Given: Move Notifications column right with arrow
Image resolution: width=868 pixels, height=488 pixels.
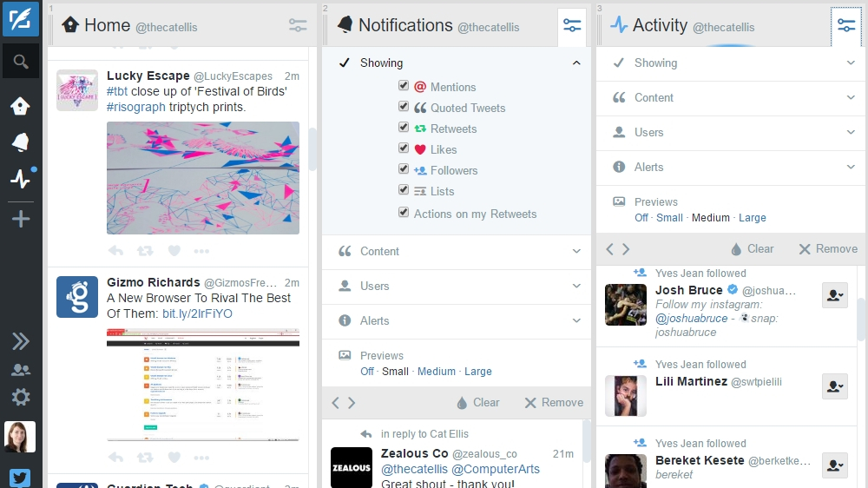Looking at the screenshot, I should pos(352,403).
